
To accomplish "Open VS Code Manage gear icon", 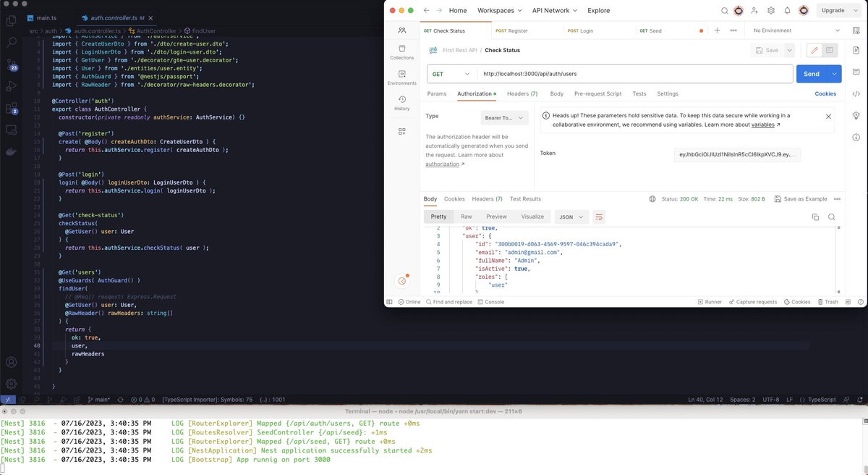I will click(x=12, y=384).
